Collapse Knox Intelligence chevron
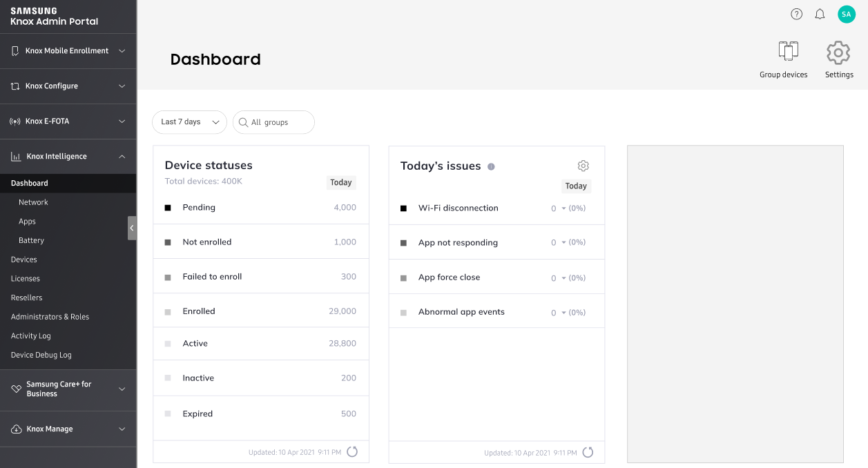The width and height of the screenshot is (868, 468). click(122, 157)
